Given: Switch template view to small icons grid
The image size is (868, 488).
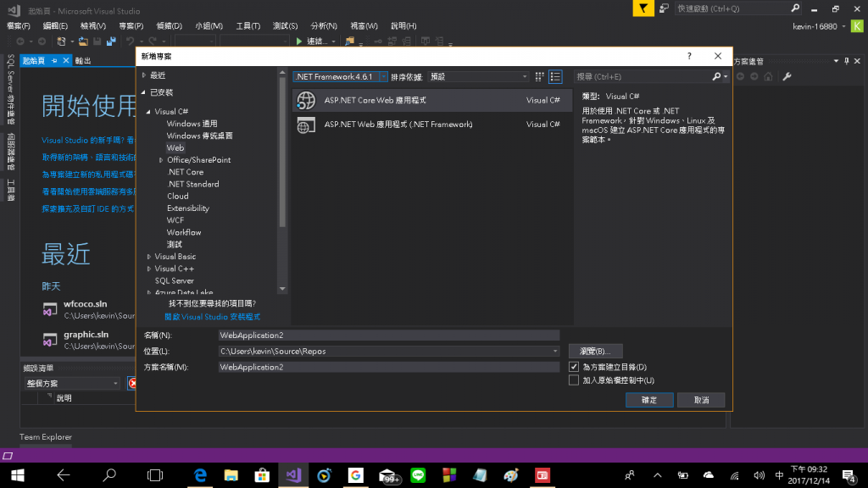Looking at the screenshot, I should click(539, 77).
